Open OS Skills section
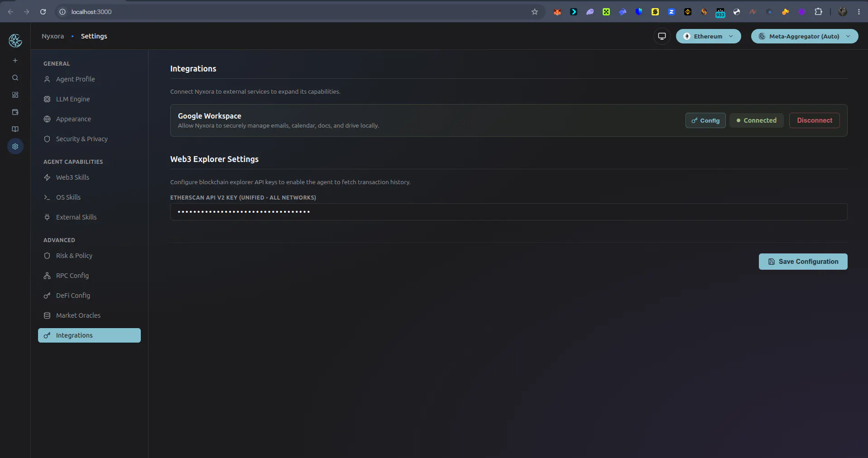 pyautogui.click(x=89, y=197)
